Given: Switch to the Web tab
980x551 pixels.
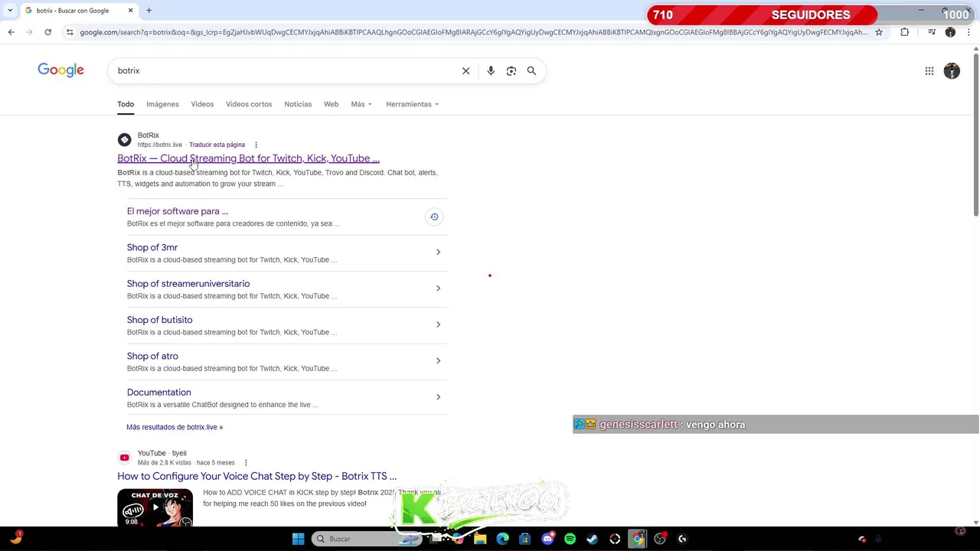Looking at the screenshot, I should pyautogui.click(x=331, y=104).
